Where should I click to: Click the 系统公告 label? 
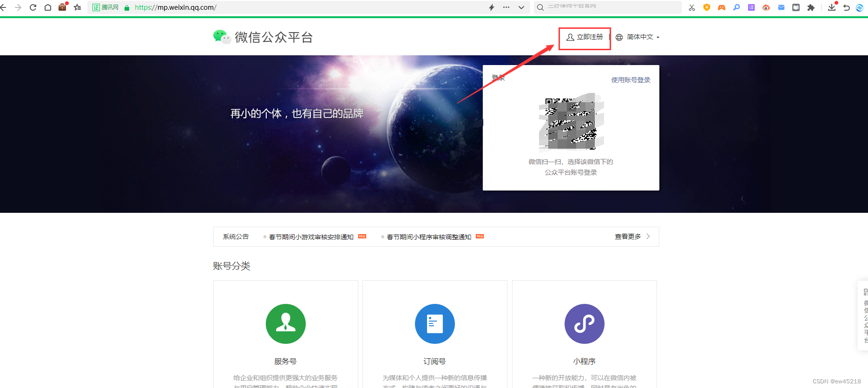tap(236, 237)
